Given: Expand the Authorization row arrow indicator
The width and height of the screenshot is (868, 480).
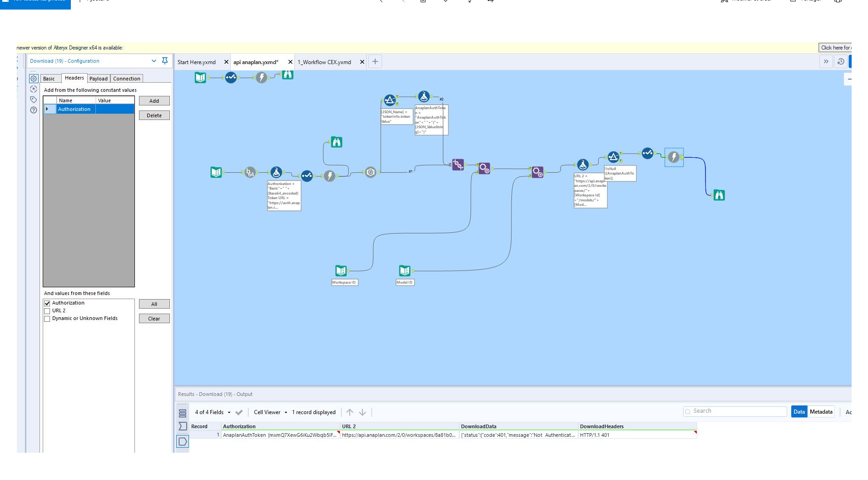Looking at the screenshot, I should pyautogui.click(x=47, y=109).
